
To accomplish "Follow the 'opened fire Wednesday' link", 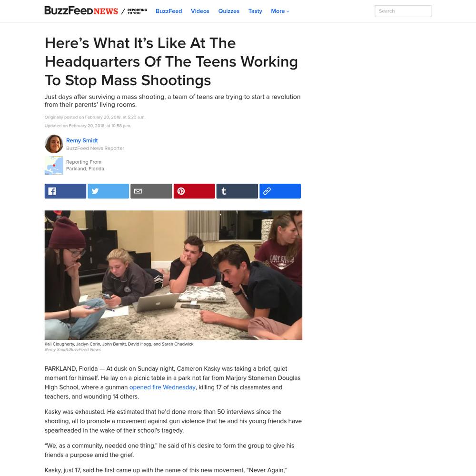I will [162, 387].
